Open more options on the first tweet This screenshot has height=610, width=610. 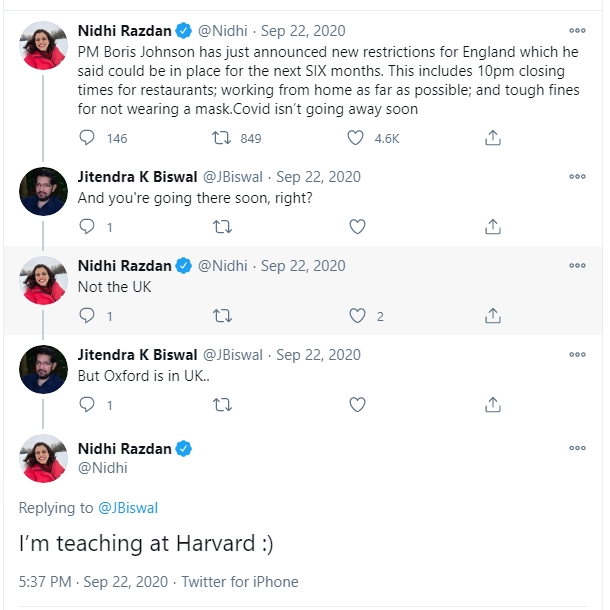tap(577, 31)
